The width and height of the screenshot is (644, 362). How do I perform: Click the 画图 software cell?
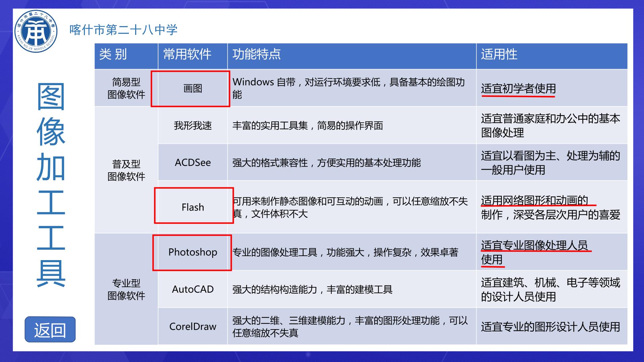pyautogui.click(x=193, y=88)
